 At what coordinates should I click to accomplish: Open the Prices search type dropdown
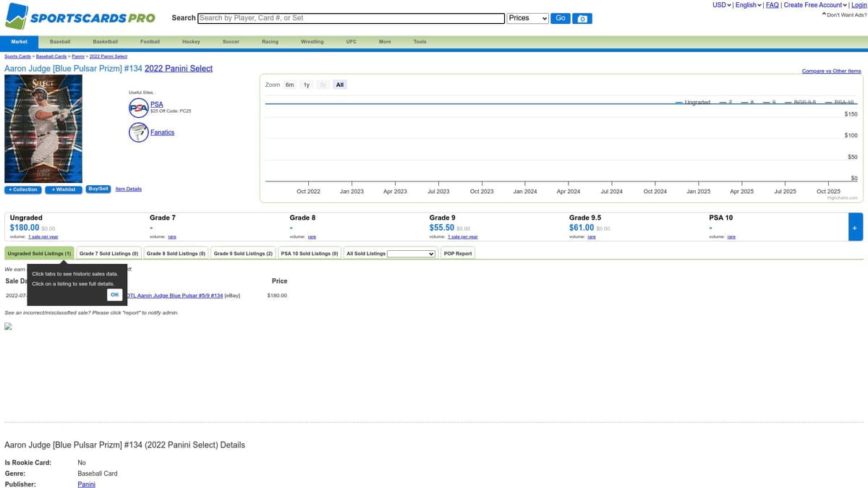coord(528,18)
